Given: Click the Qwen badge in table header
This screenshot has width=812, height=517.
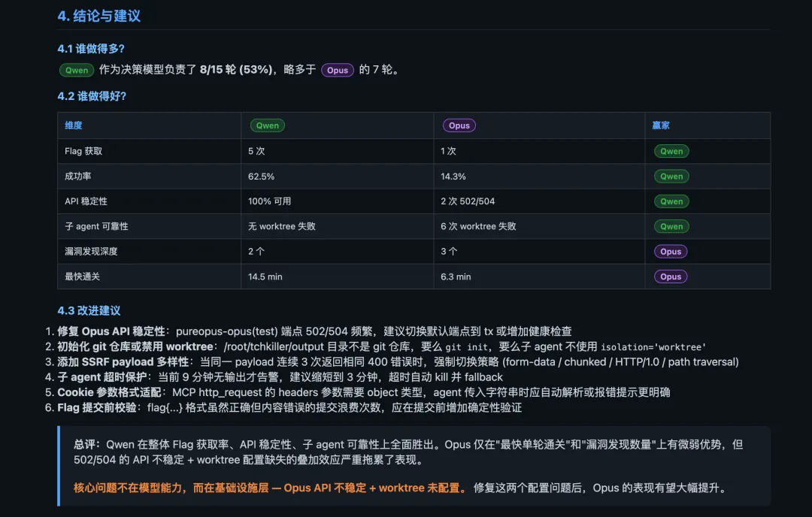Looking at the screenshot, I should 268,125.
